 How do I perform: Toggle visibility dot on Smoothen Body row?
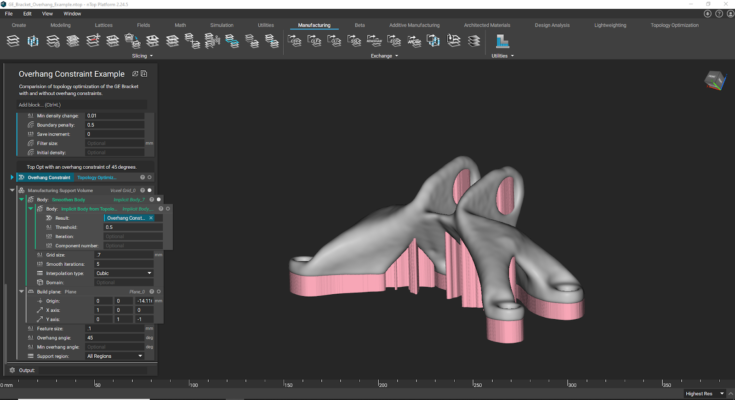click(158, 199)
